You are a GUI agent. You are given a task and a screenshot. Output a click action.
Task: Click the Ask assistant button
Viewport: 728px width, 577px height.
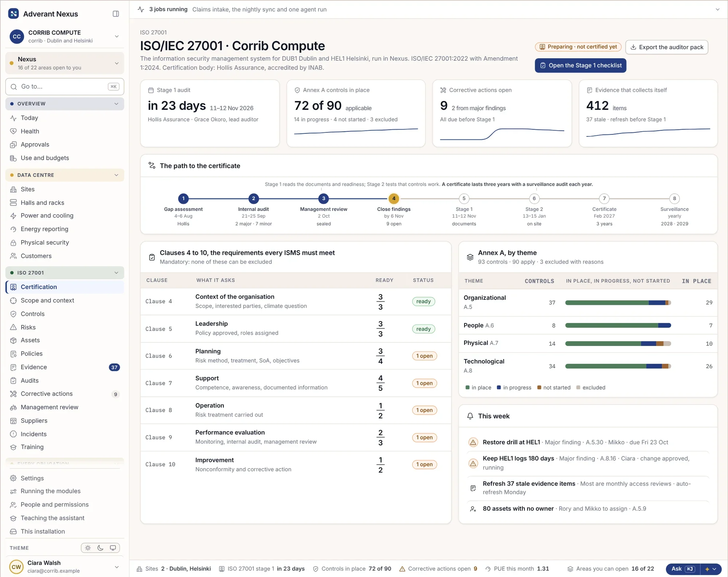[683, 569]
